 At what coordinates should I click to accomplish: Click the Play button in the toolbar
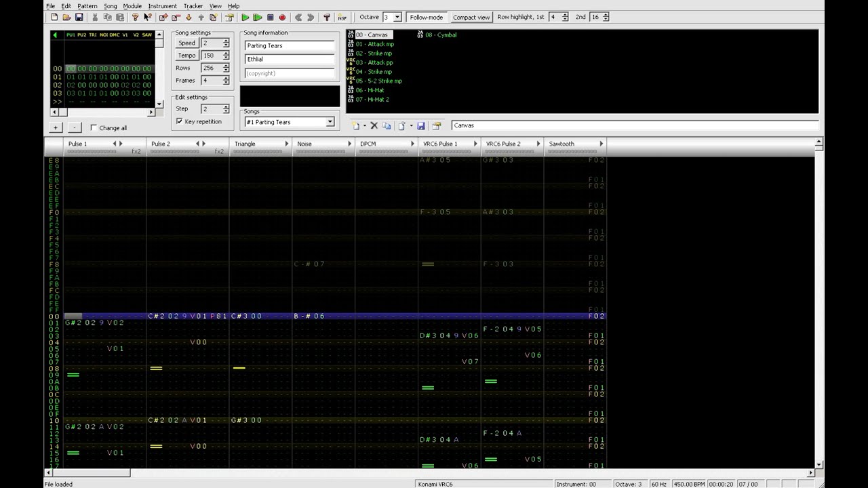245,17
